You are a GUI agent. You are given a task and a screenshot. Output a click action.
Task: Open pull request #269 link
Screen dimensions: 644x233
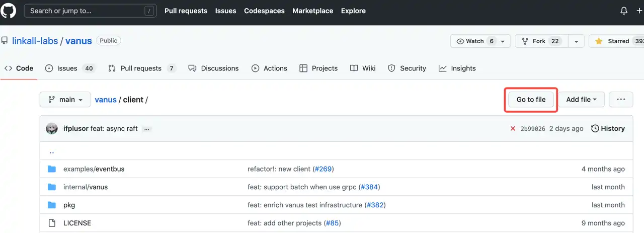coord(323,169)
